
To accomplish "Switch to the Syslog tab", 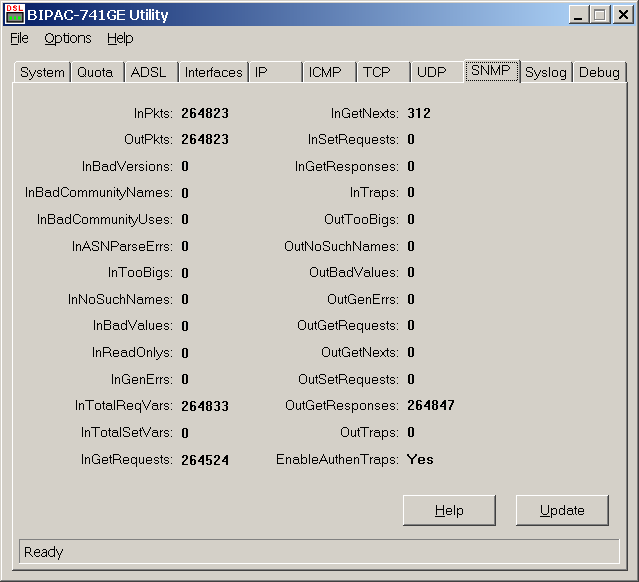I will click(x=546, y=72).
